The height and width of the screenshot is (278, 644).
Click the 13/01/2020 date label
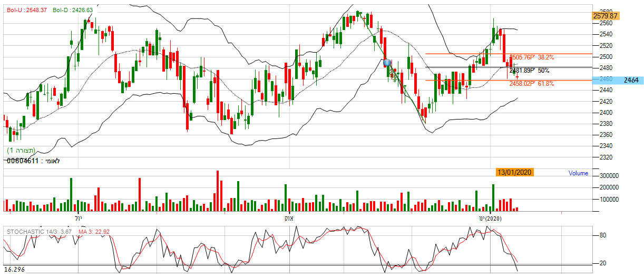(x=515, y=173)
